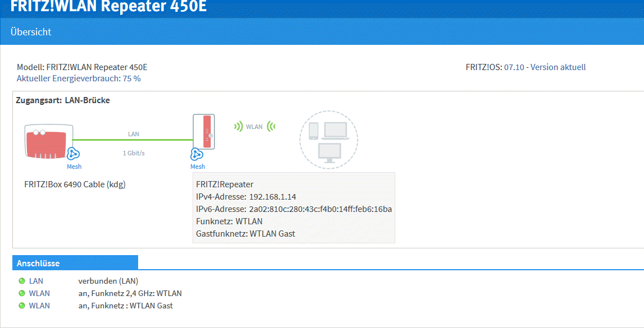Click 'an, Funknetz 2,4 GHz: WTLAN' text
Viewport: 644px width, 328px height.
click(x=130, y=293)
